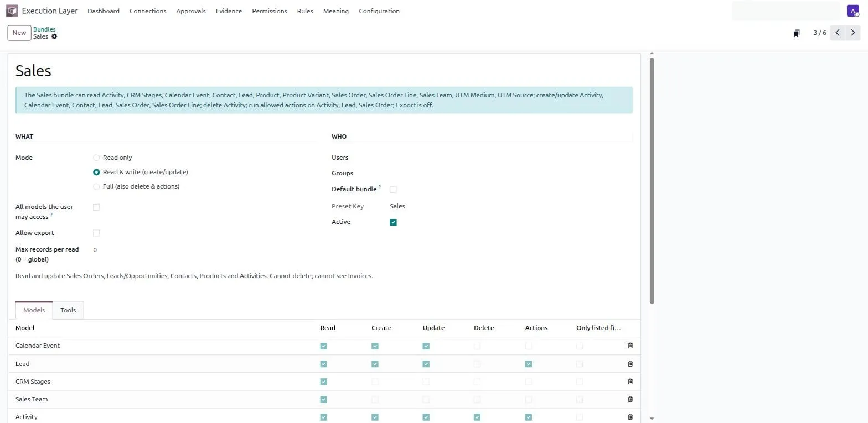Viewport: 868px width, 423px height.
Task: Go to the next bundle record
Action: (x=853, y=33)
